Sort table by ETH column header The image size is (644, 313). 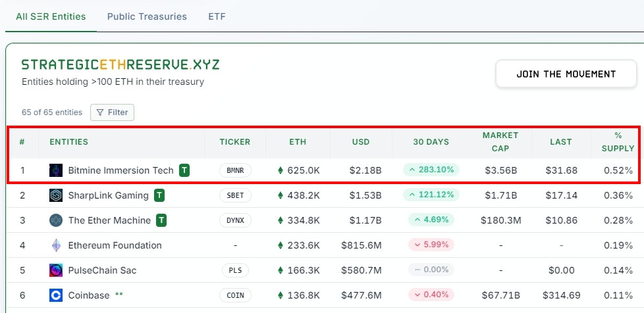coord(298,142)
